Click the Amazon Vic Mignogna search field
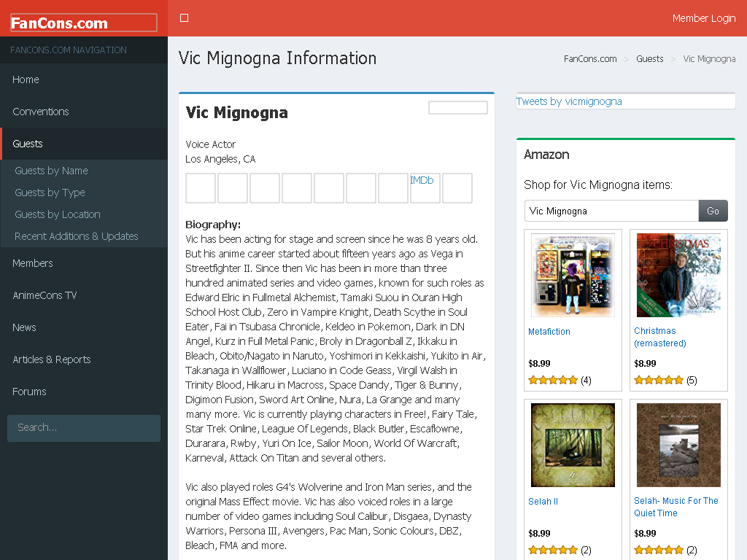Screen dimensions: 747x560 [x=611, y=211]
